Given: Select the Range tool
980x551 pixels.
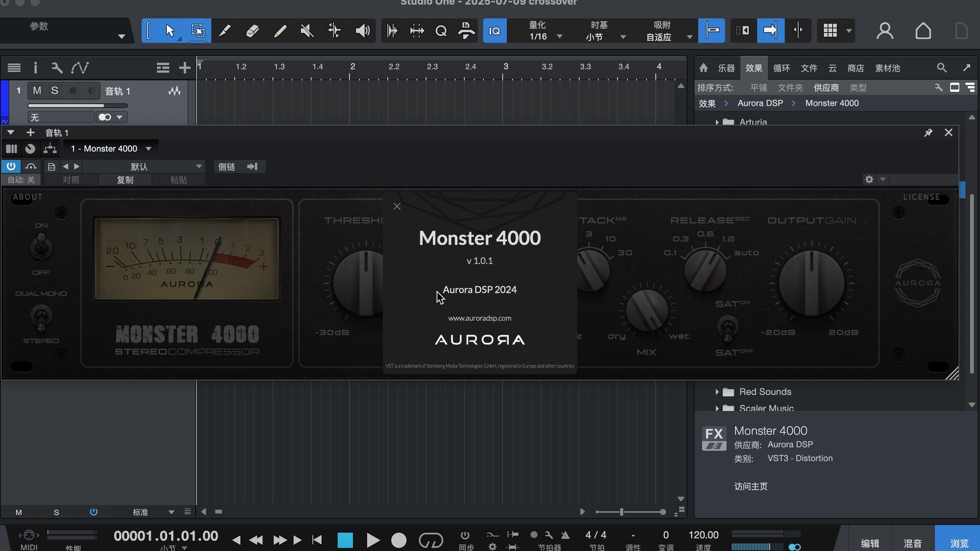Looking at the screenshot, I should [x=198, y=31].
